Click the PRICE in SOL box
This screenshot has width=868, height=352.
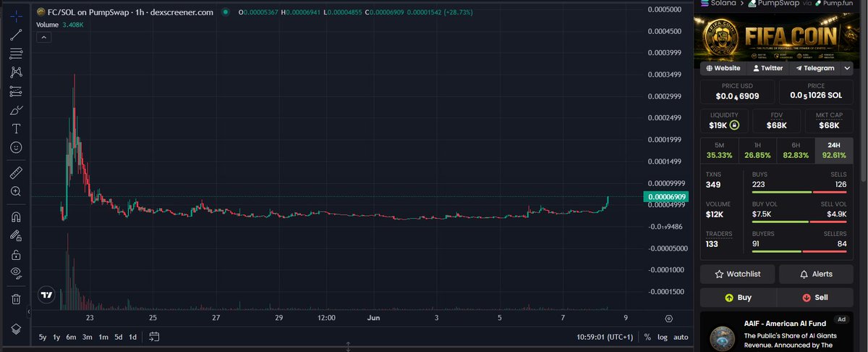815,91
